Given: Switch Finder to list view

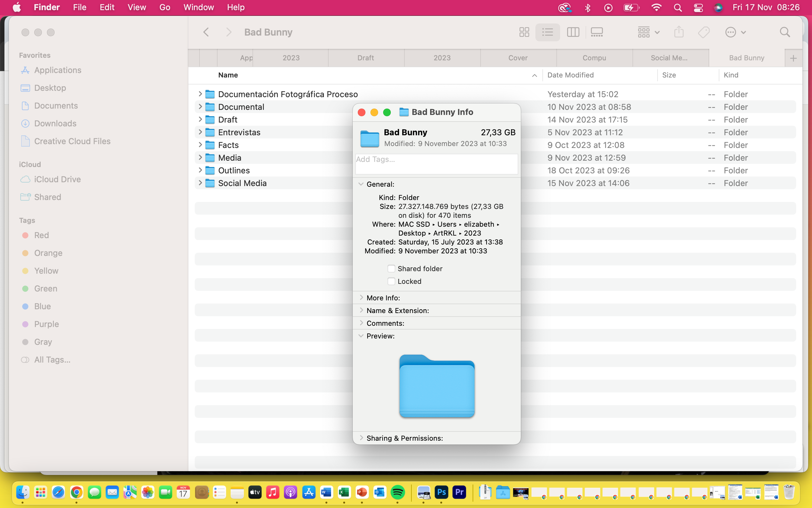Looking at the screenshot, I should click(547, 32).
